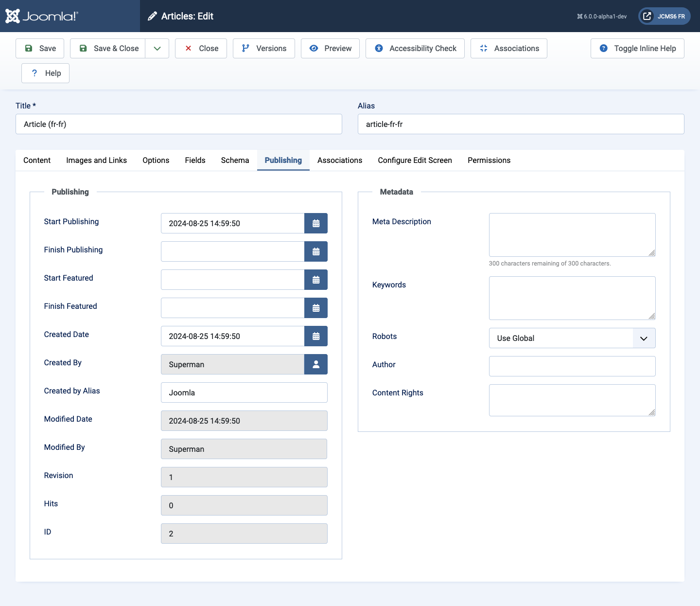Open the Versions history
This screenshot has height=606, width=700.
click(264, 48)
